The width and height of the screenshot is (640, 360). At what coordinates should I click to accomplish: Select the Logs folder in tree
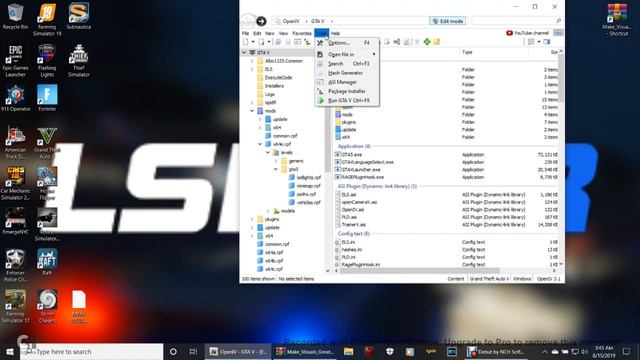point(269,94)
